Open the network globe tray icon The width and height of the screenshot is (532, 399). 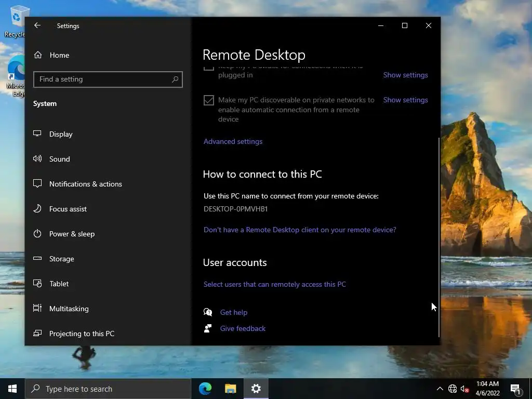[x=453, y=389]
